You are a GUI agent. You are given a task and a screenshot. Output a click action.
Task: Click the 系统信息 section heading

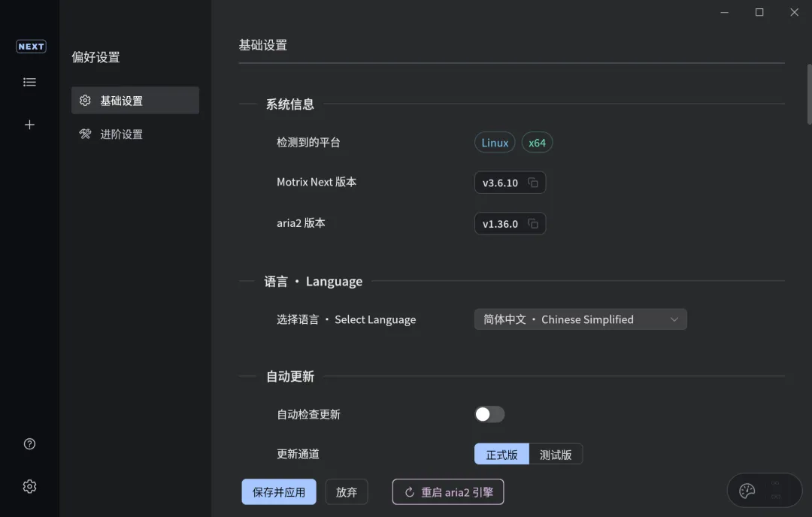click(x=290, y=104)
